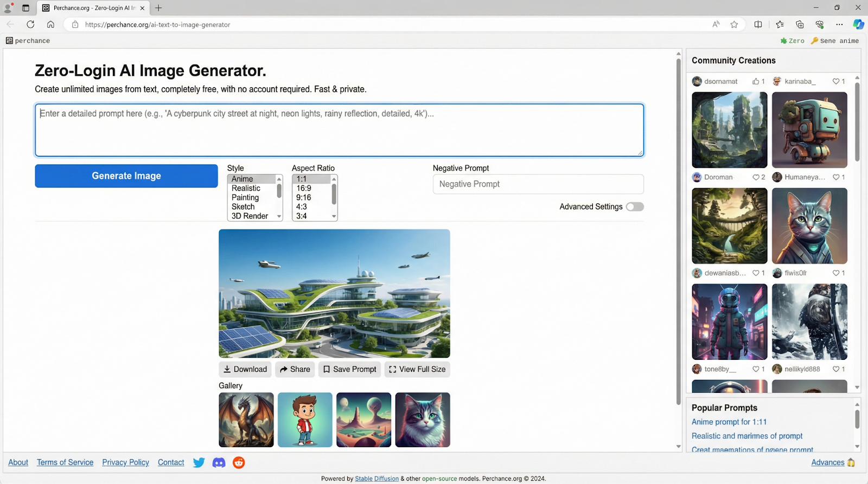Open perchance link in page header

click(x=28, y=41)
